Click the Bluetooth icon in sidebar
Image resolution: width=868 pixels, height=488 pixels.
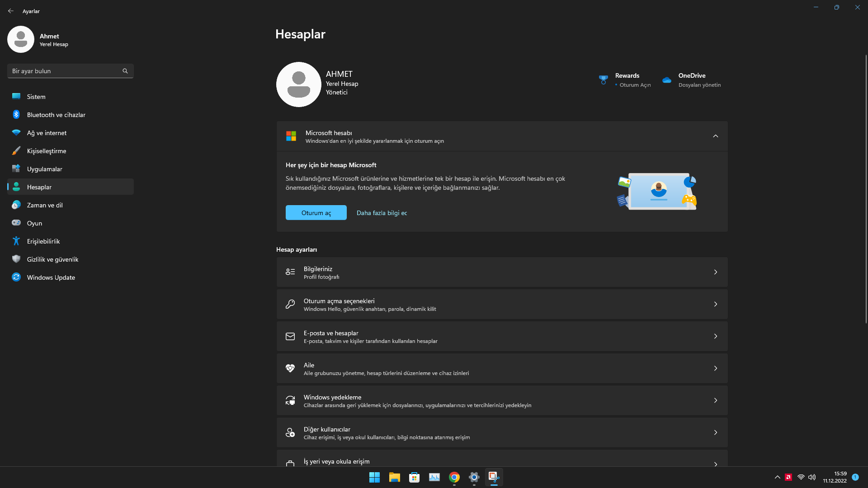(16, 115)
